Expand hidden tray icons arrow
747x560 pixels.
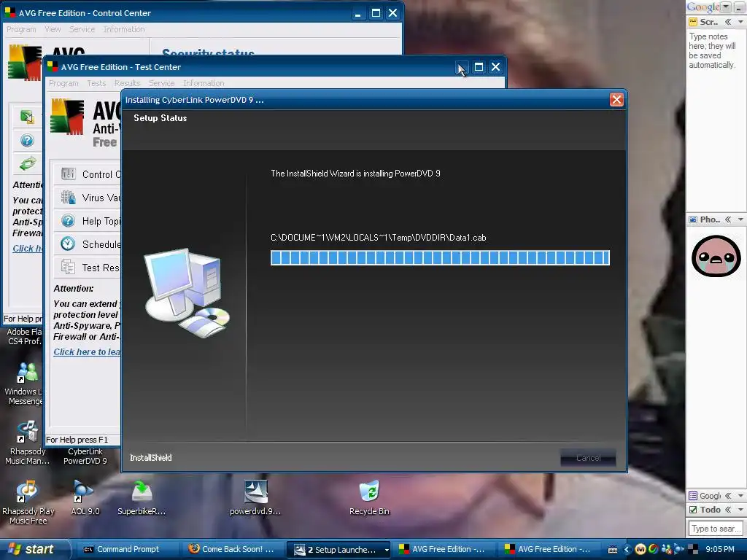point(627,550)
